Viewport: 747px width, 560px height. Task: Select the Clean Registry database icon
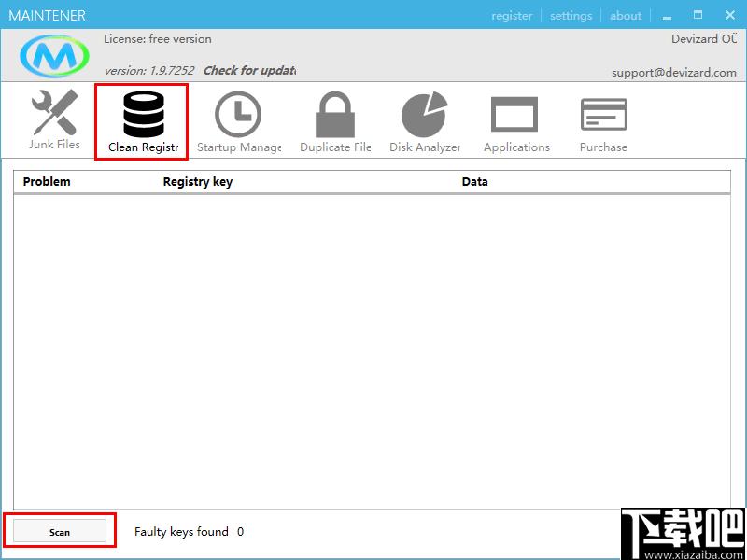[144, 114]
